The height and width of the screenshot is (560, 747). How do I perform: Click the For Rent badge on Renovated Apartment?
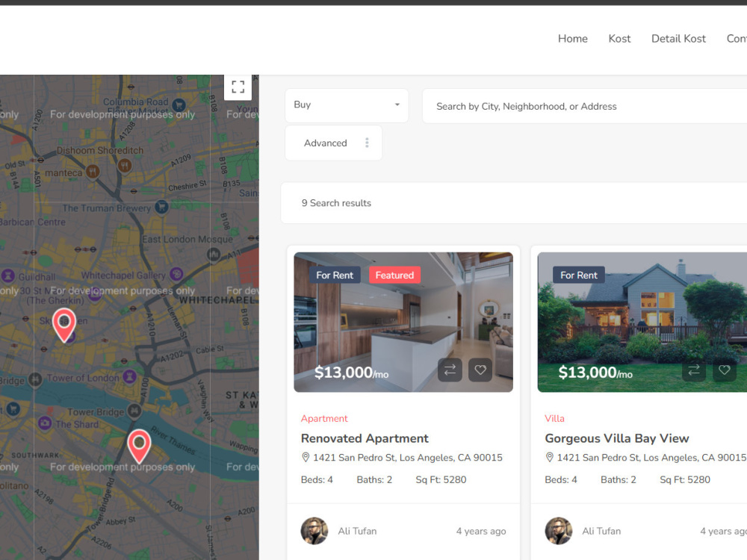point(335,276)
